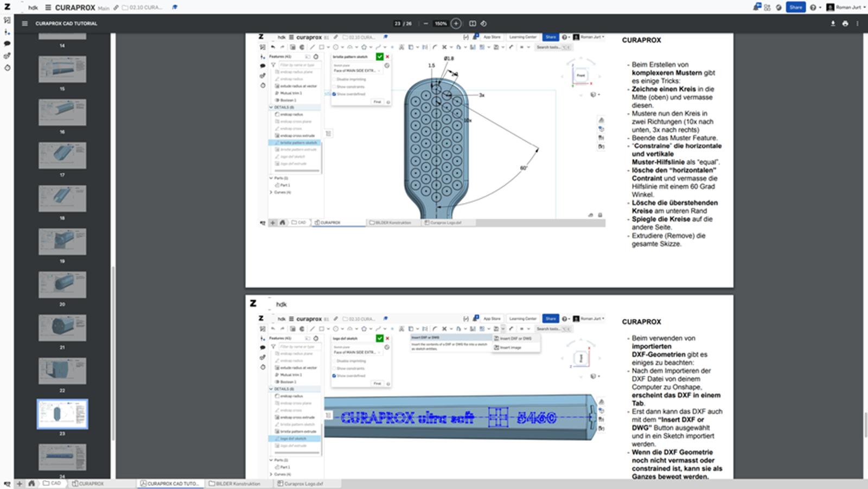Toggle the PDF thumbnail sidebar

pyautogui.click(x=24, y=23)
